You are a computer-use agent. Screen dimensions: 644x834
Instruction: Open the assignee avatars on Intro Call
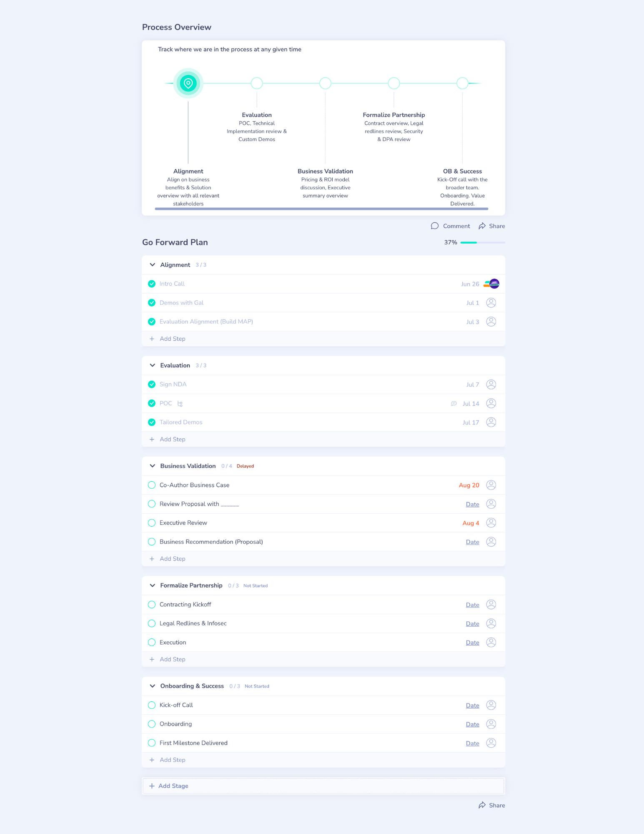coord(491,284)
